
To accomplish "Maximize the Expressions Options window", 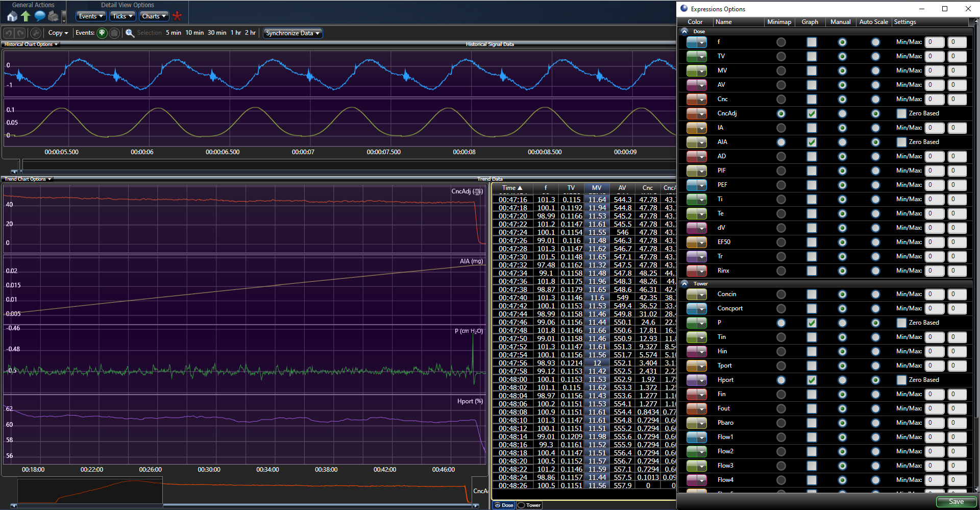I will pos(945,9).
